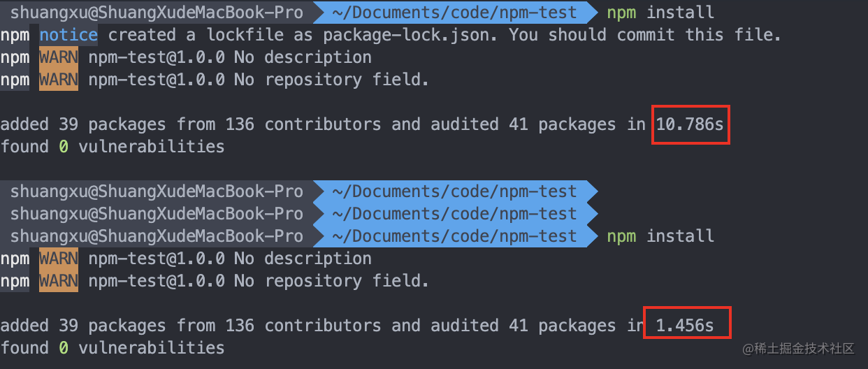Viewport: 868px width, 369px height.
Task: Click the prompt username before the second npm install
Action: tap(157, 236)
